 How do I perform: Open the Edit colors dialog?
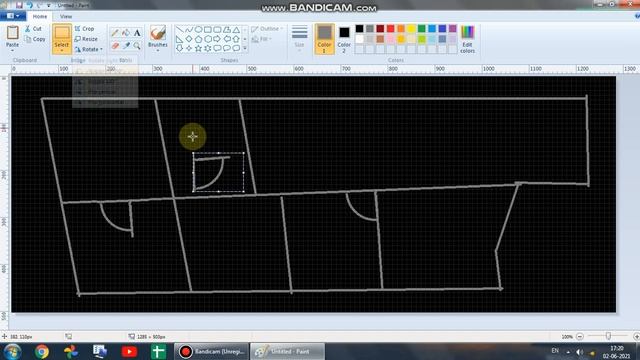click(x=467, y=39)
